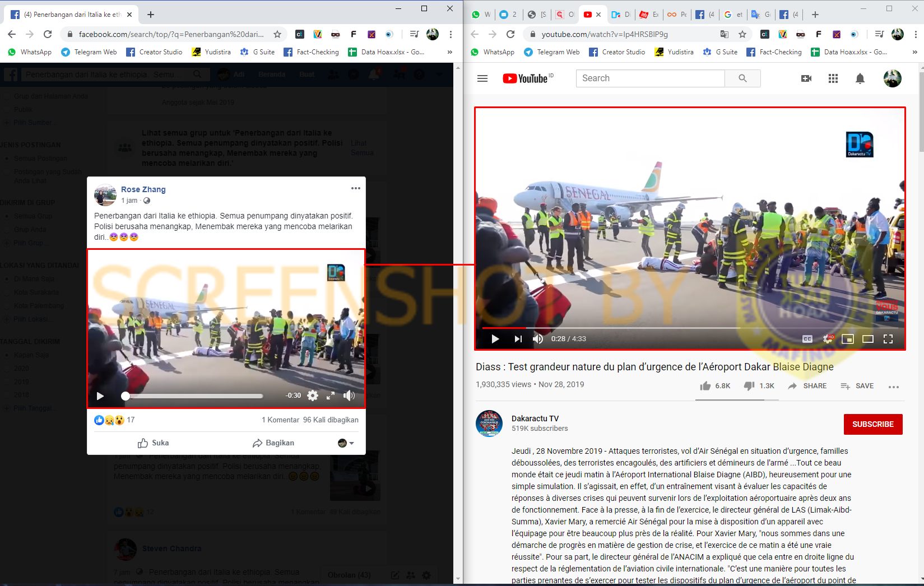Open Facebook video settings gear
924x586 pixels.
pos(313,396)
